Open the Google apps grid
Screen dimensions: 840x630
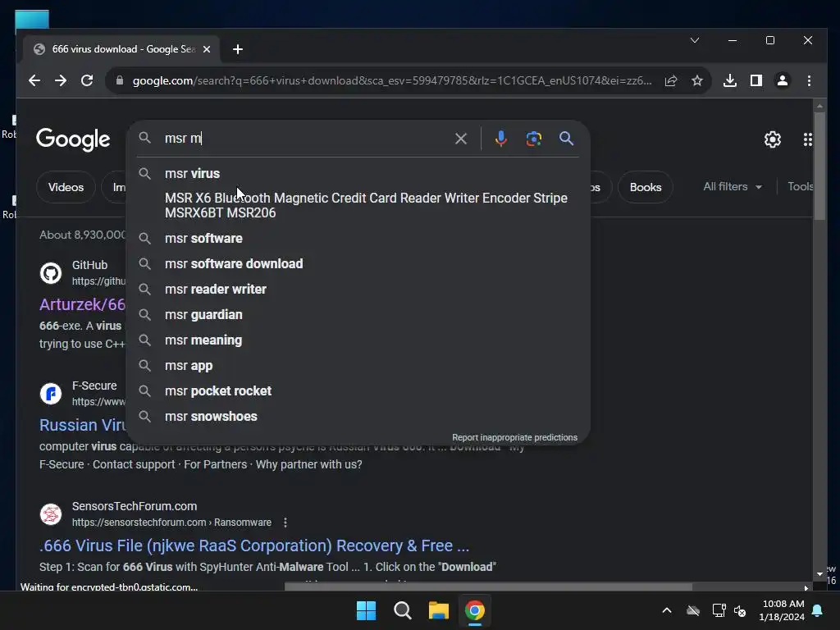807,139
